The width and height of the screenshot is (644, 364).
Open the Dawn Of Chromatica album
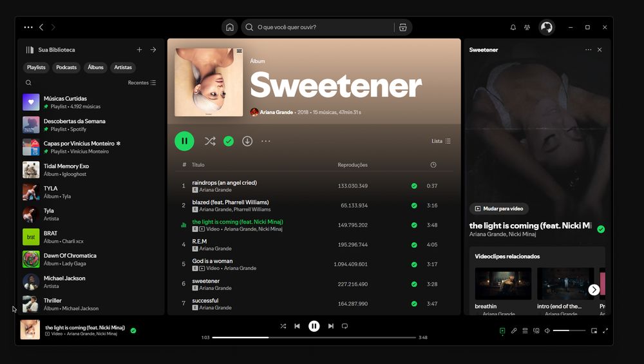pyautogui.click(x=91, y=259)
